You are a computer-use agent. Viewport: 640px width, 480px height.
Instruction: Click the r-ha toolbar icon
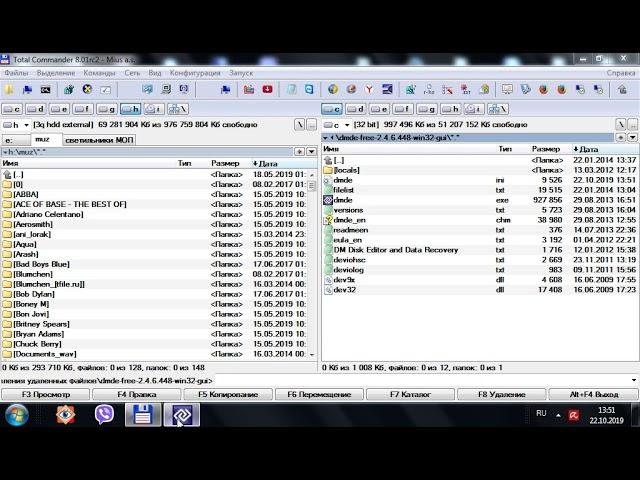coord(429,89)
